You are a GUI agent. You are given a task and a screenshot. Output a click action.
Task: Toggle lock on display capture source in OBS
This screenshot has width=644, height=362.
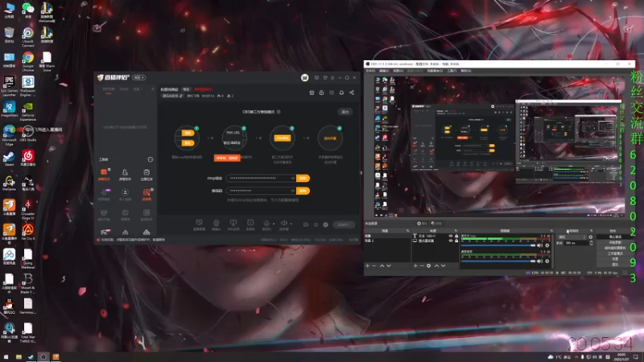pos(456,241)
